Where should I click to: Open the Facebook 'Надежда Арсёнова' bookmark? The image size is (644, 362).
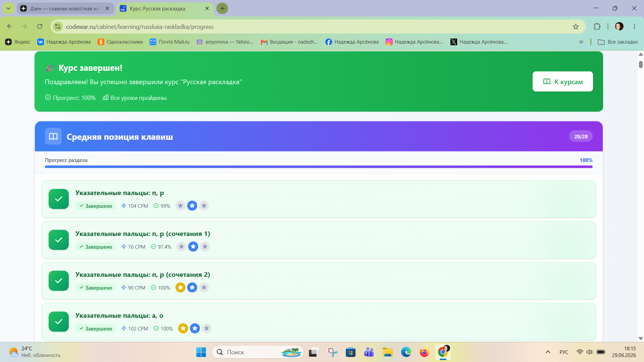coord(352,42)
